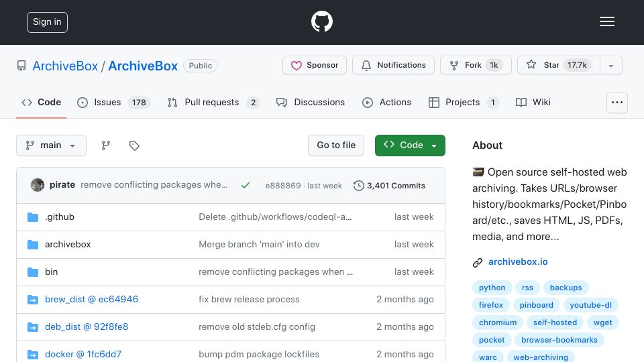Open the latest commit message link
644x362 pixels.
pos(154,185)
